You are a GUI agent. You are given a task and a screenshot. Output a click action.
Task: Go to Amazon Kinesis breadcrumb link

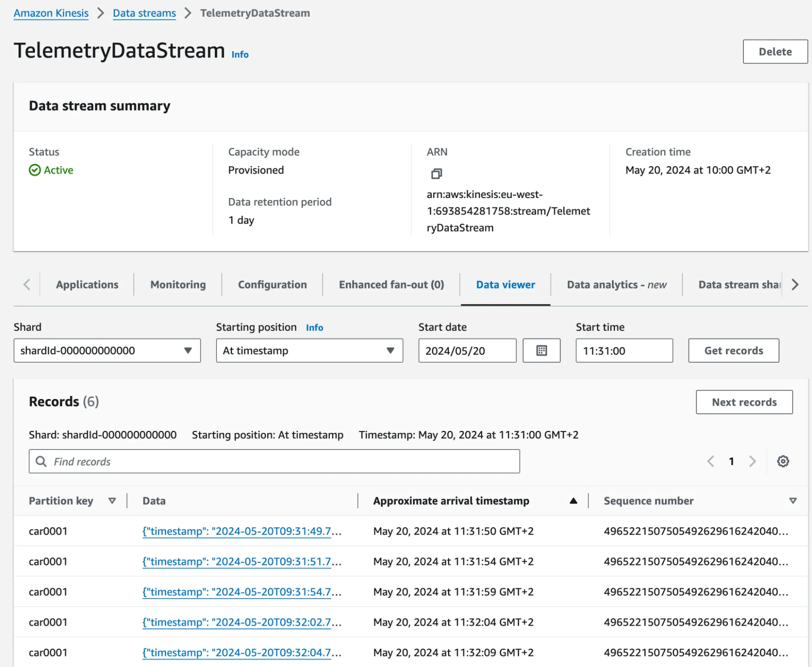51,13
